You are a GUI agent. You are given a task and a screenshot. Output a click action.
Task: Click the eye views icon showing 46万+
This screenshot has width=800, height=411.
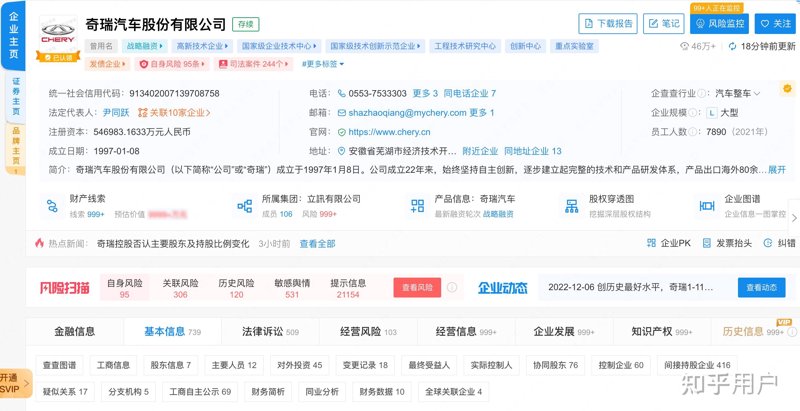pyautogui.click(x=685, y=46)
